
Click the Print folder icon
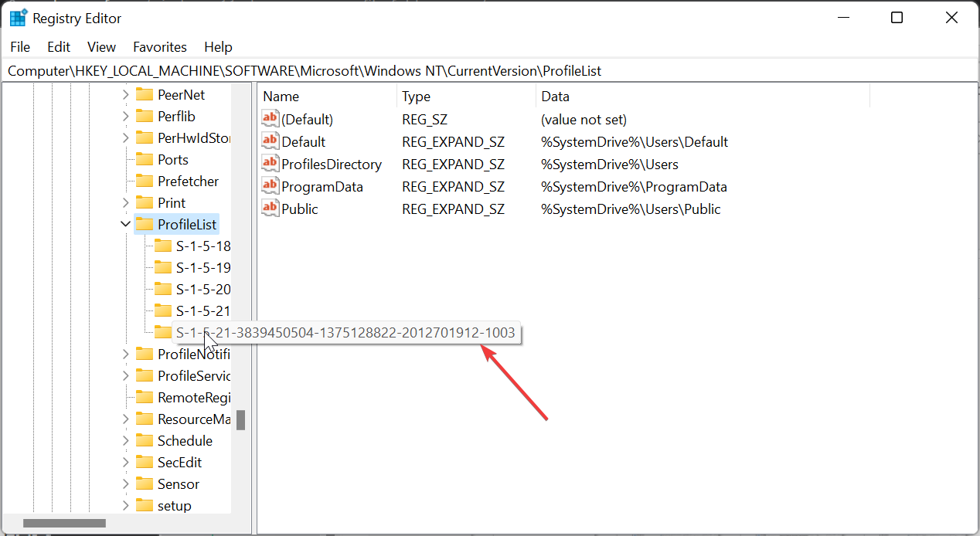click(x=144, y=202)
